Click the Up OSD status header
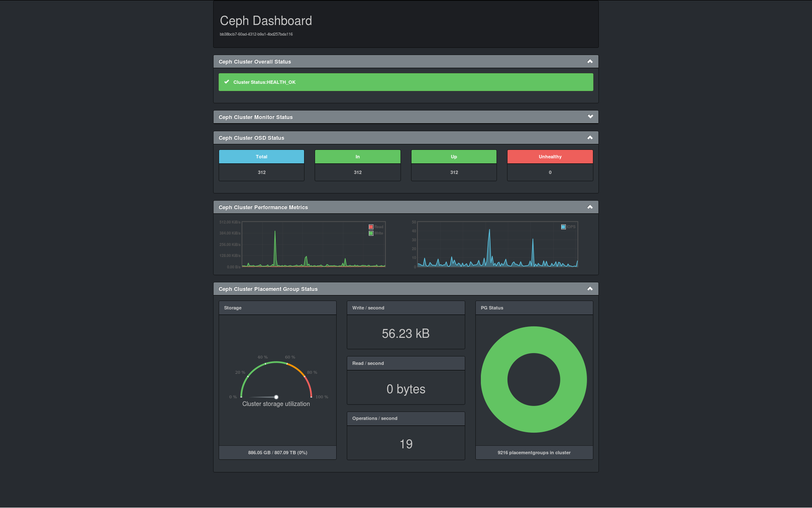Image resolution: width=812 pixels, height=508 pixels. [x=454, y=157]
